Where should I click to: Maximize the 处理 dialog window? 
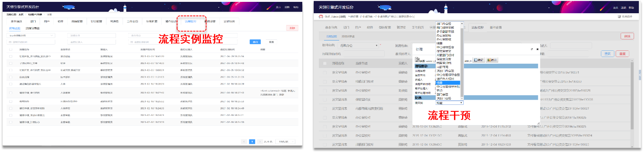pos(531,49)
